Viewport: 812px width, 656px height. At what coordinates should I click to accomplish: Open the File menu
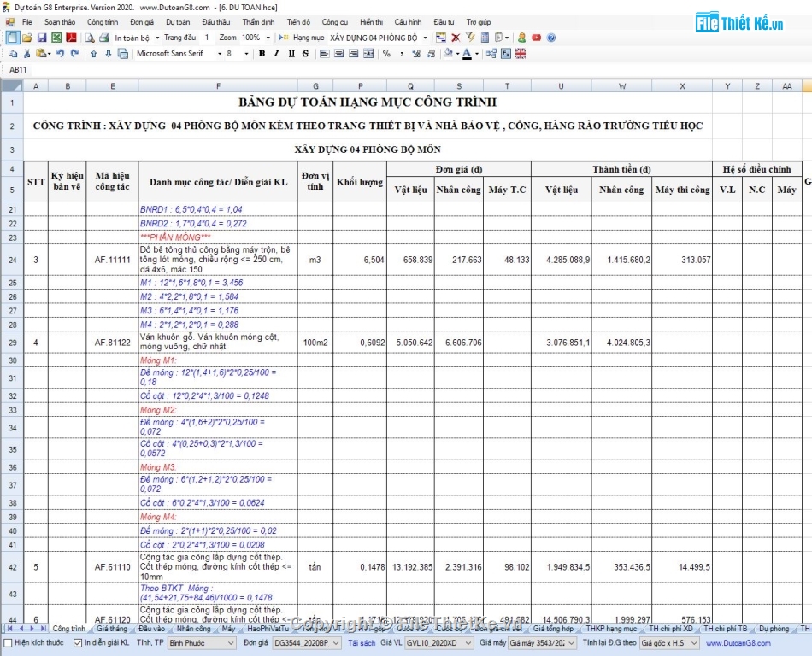coord(27,22)
